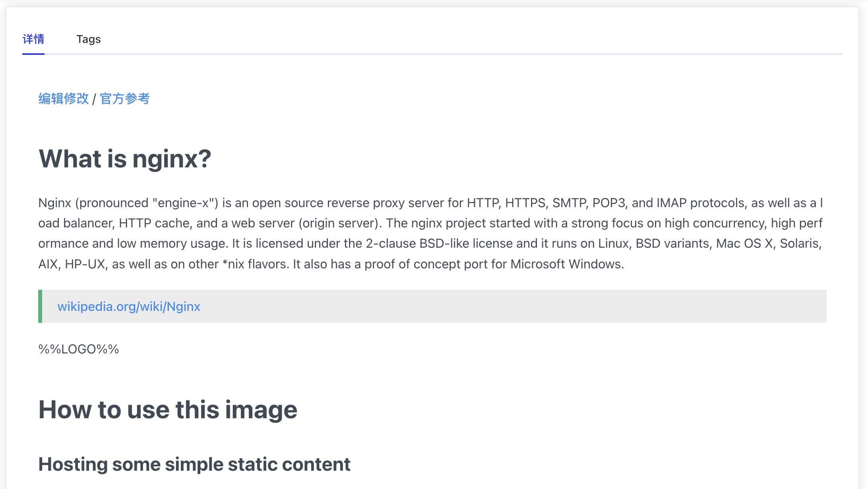Click the 'What is nginx?' heading
This screenshot has width=868, height=489.
125,159
